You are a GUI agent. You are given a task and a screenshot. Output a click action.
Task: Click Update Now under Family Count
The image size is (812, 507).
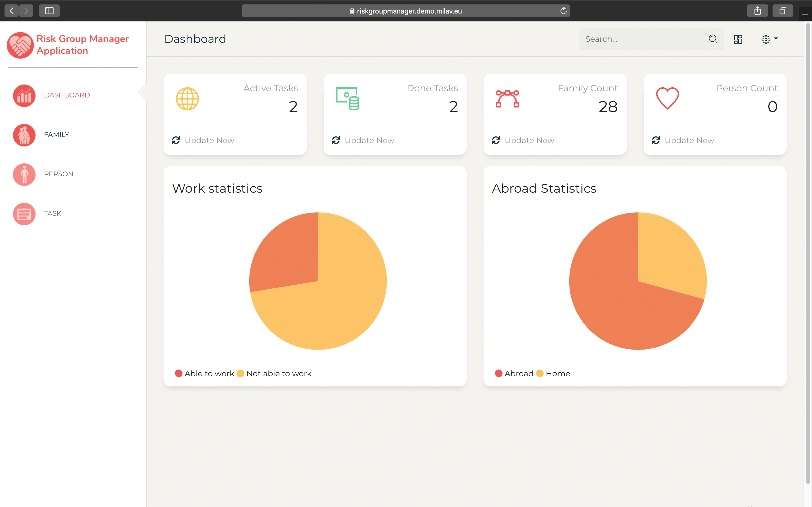point(529,141)
